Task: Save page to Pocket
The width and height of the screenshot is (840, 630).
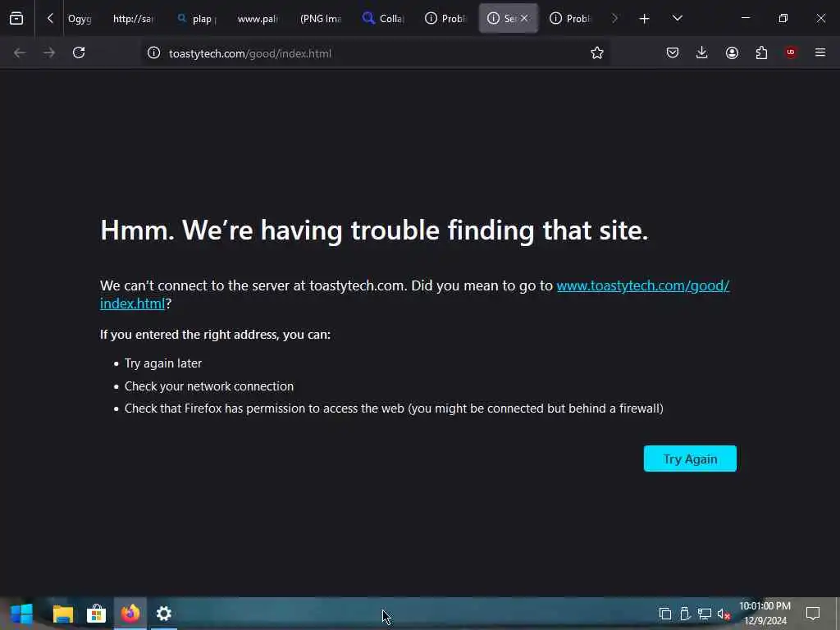Action: click(673, 52)
